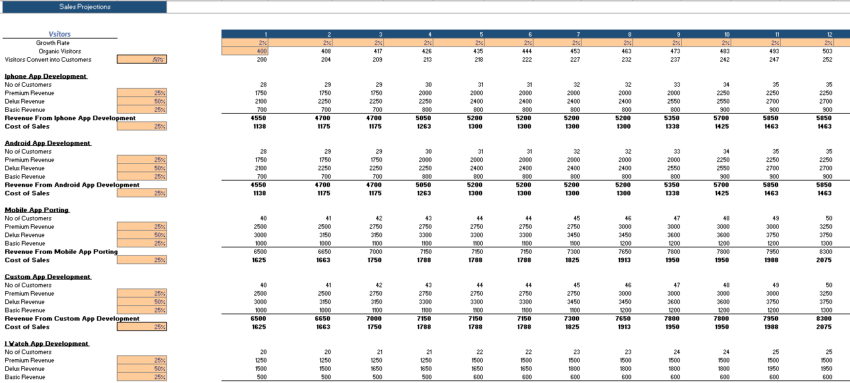The height and width of the screenshot is (383, 850).
Task: Click Revenue From Custom App Development label
Action: pos(72,319)
